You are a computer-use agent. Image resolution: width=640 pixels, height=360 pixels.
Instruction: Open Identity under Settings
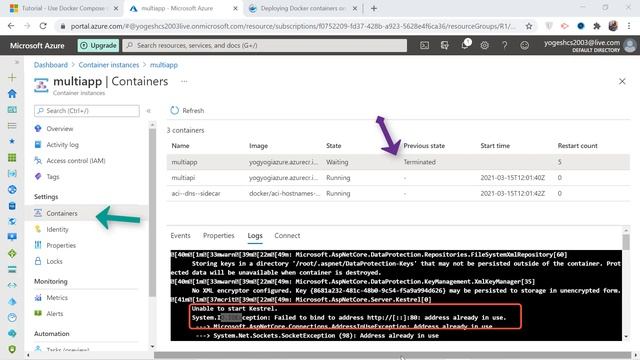tap(57, 229)
